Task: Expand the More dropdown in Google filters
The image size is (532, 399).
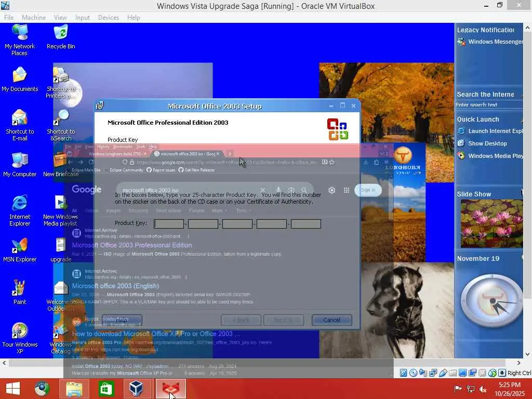Action: pos(219,211)
